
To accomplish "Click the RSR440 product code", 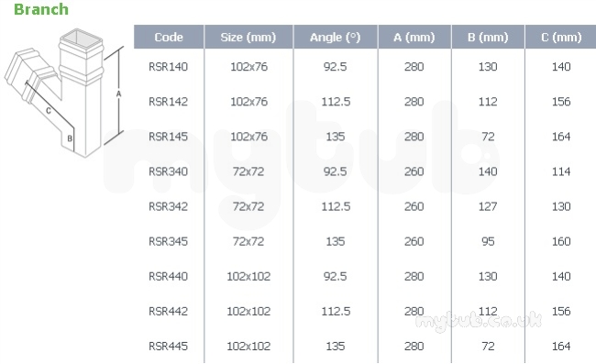I will click(169, 277).
